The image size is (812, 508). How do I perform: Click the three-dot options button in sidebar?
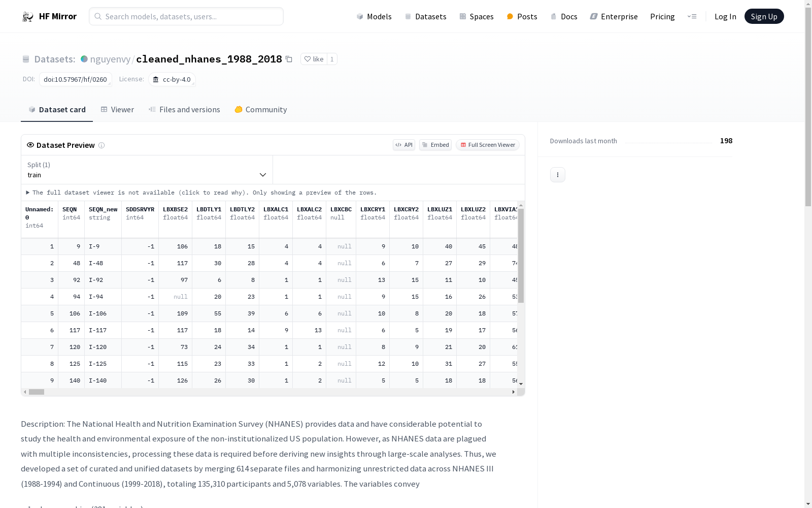point(558,175)
